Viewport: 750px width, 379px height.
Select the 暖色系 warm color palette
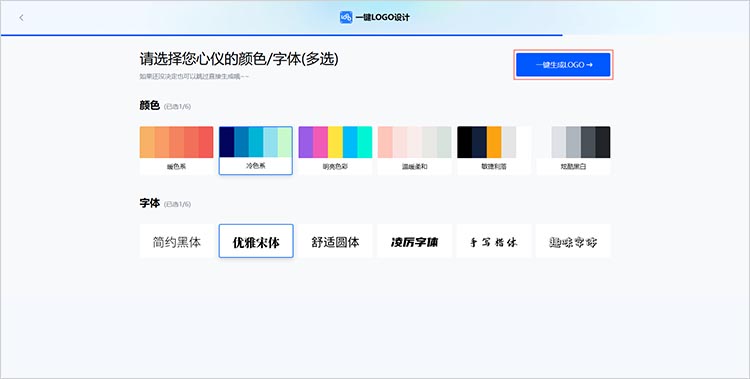point(176,150)
